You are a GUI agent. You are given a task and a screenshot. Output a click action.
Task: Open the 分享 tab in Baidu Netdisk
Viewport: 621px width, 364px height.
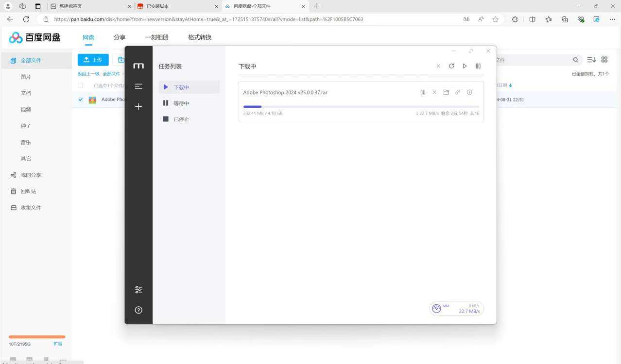coord(120,37)
